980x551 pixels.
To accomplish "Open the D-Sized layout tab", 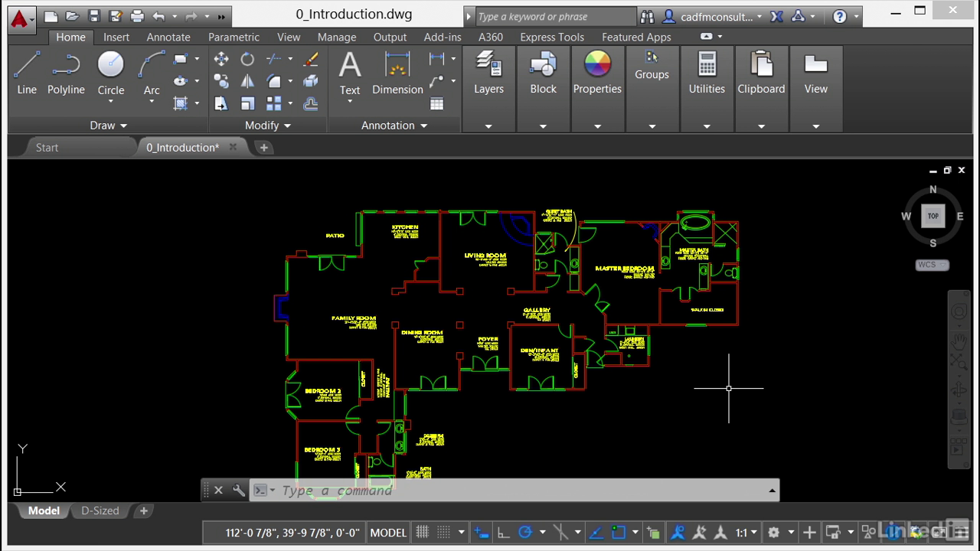I will [x=100, y=510].
